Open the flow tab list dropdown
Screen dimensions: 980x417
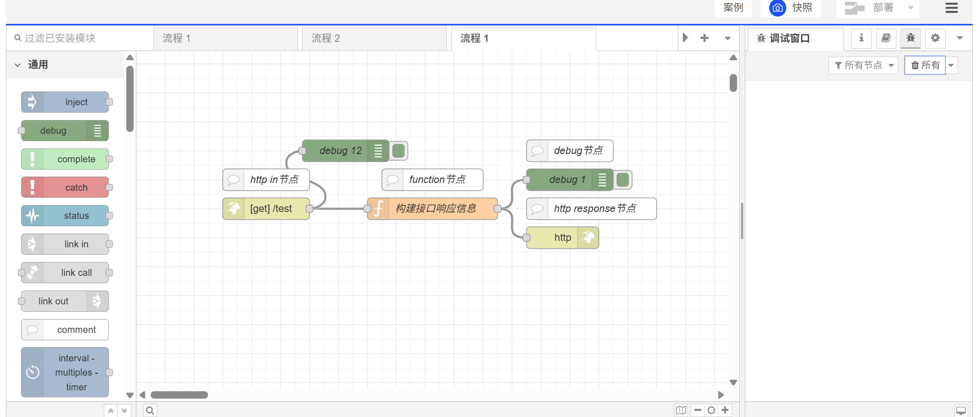tap(728, 38)
